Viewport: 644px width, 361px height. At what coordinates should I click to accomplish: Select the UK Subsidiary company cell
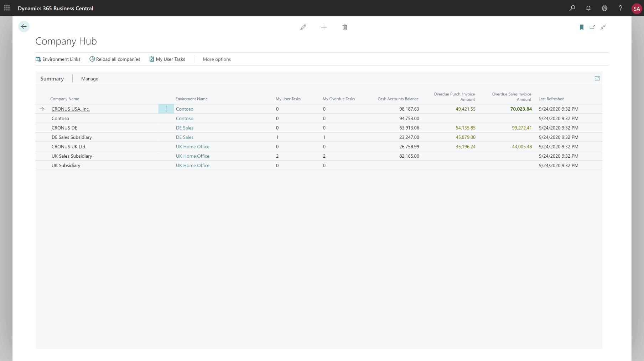click(x=66, y=166)
